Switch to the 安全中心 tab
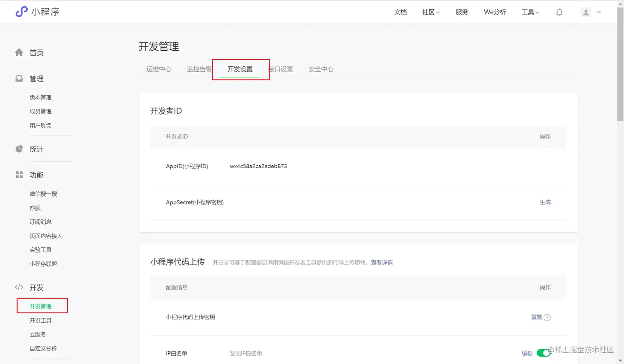Viewport: 624px width, 364px height. click(x=321, y=69)
